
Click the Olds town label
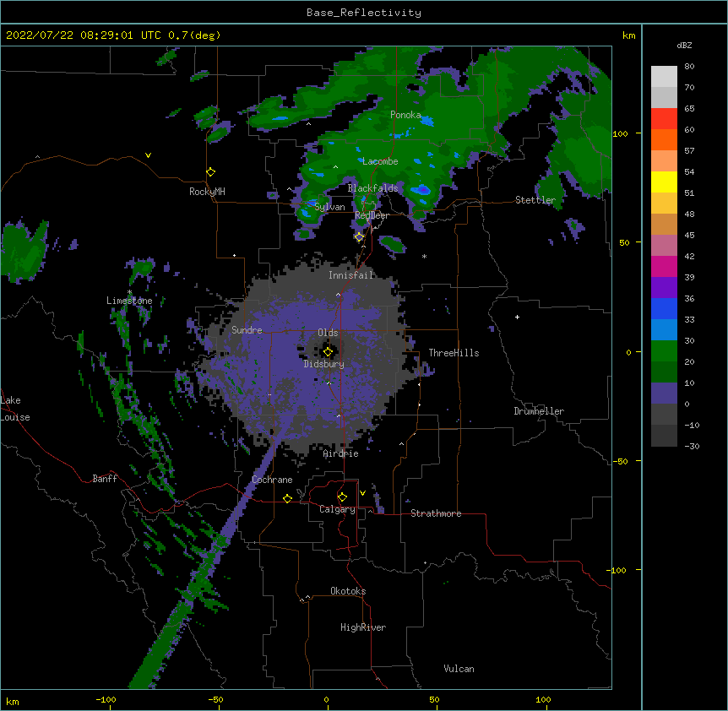[x=328, y=333]
